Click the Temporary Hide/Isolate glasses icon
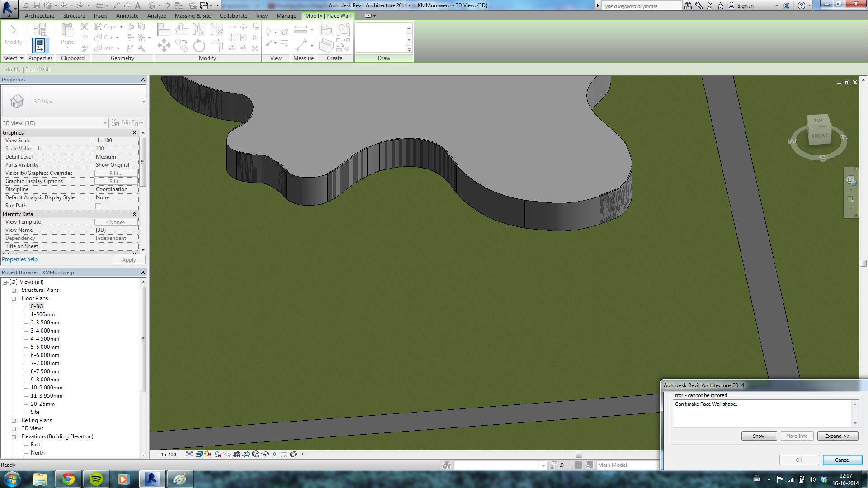Viewport: 868px width, 488px height. pyautogui.click(x=265, y=454)
